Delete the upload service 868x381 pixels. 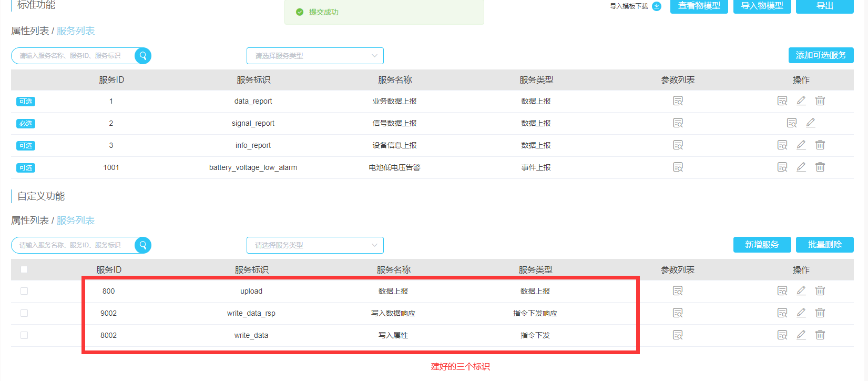point(820,291)
